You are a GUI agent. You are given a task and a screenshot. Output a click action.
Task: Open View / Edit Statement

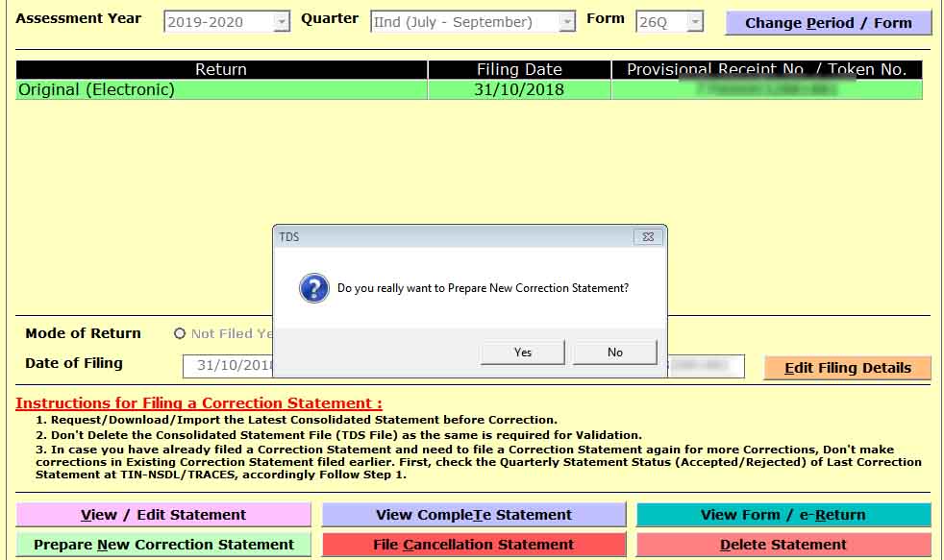tap(163, 515)
